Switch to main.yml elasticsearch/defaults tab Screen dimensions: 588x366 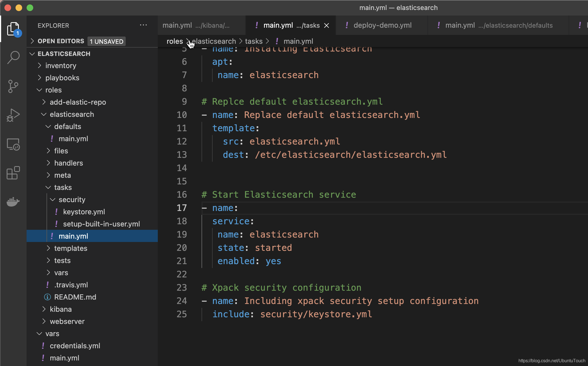pyautogui.click(x=498, y=25)
